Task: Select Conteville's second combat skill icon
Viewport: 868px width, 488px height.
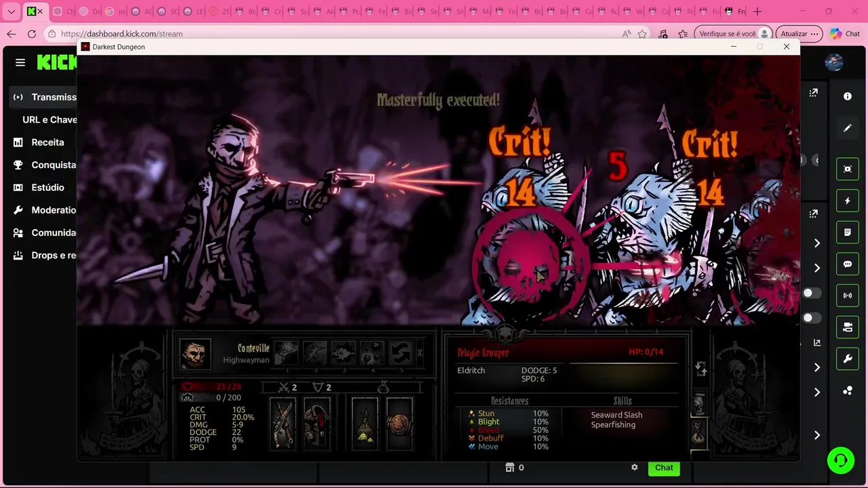Action: click(x=315, y=352)
